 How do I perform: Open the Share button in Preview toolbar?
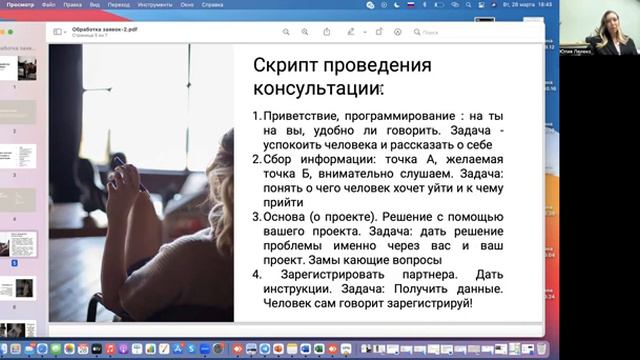click(x=327, y=32)
